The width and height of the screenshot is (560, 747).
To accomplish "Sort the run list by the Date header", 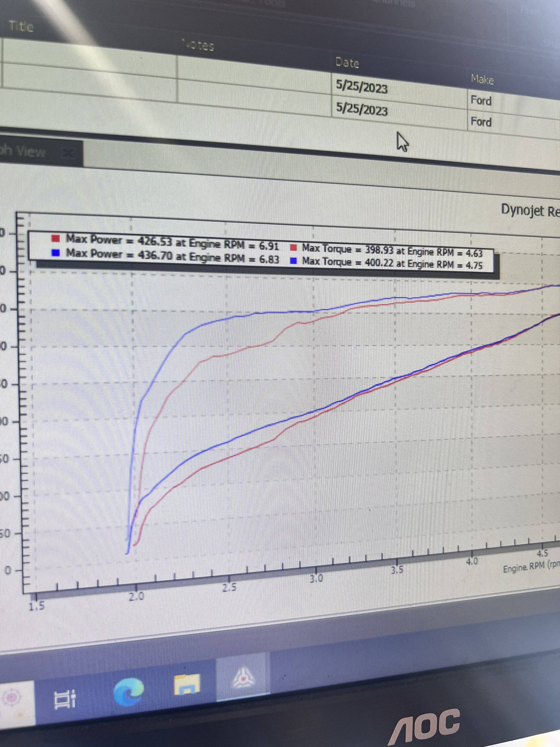I will click(x=347, y=63).
